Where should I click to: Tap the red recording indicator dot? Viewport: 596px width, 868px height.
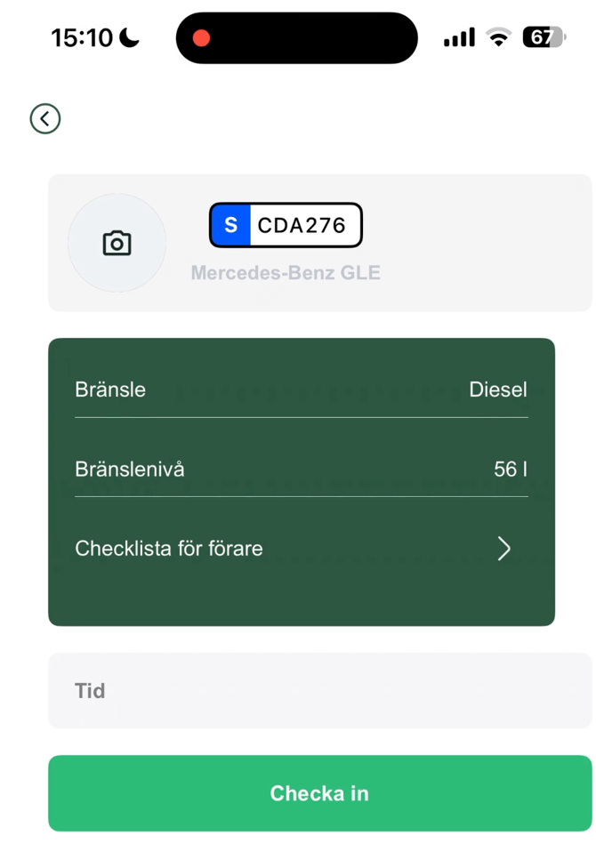pyautogui.click(x=202, y=38)
